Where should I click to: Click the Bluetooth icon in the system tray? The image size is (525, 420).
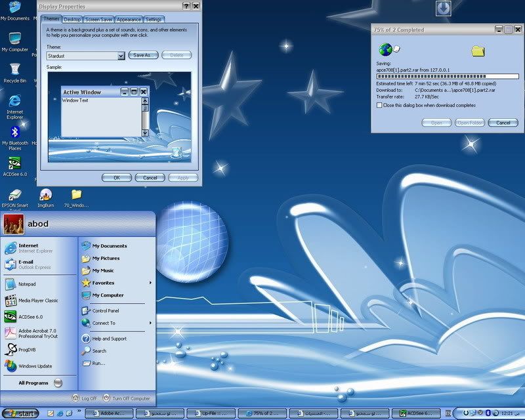pyautogui.click(x=488, y=413)
